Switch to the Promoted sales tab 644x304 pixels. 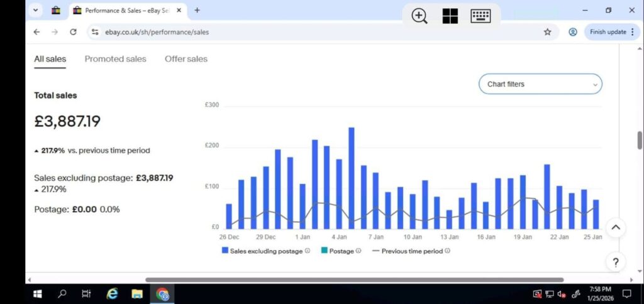click(x=115, y=59)
